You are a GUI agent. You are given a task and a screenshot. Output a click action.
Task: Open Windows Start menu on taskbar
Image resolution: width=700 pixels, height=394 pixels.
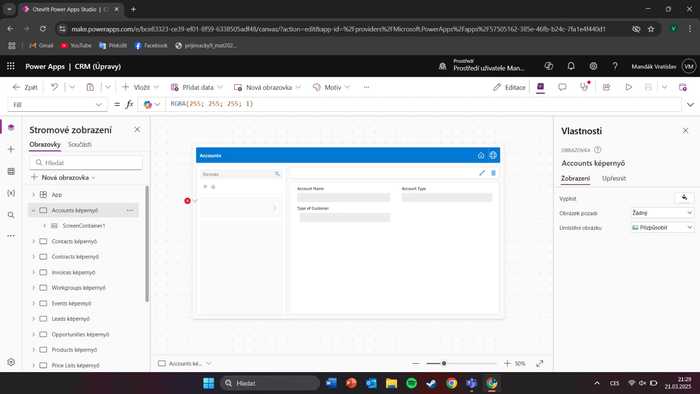(208, 383)
